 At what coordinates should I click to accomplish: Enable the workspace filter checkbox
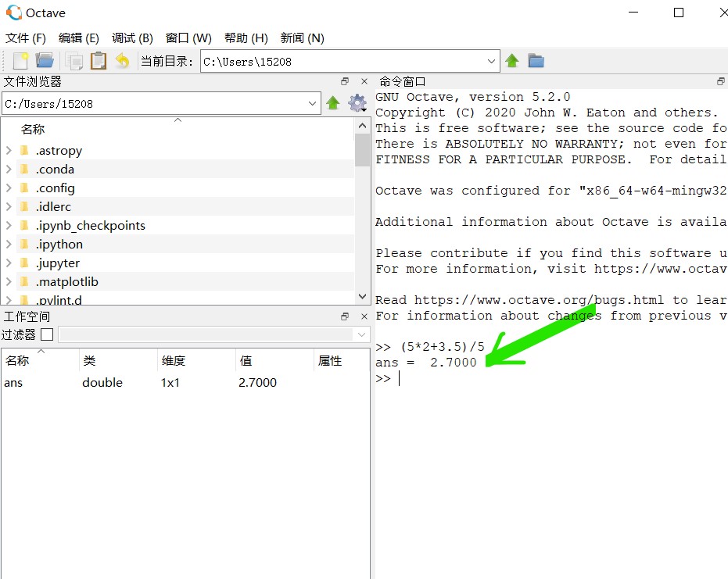click(47, 334)
